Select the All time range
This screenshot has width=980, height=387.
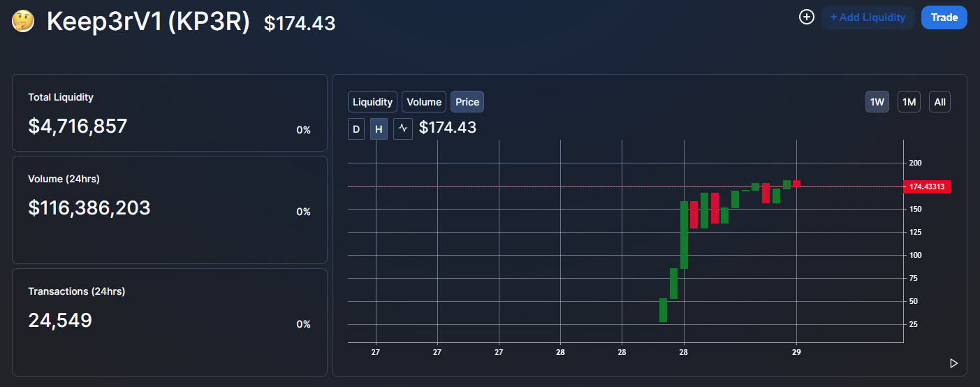click(x=939, y=102)
